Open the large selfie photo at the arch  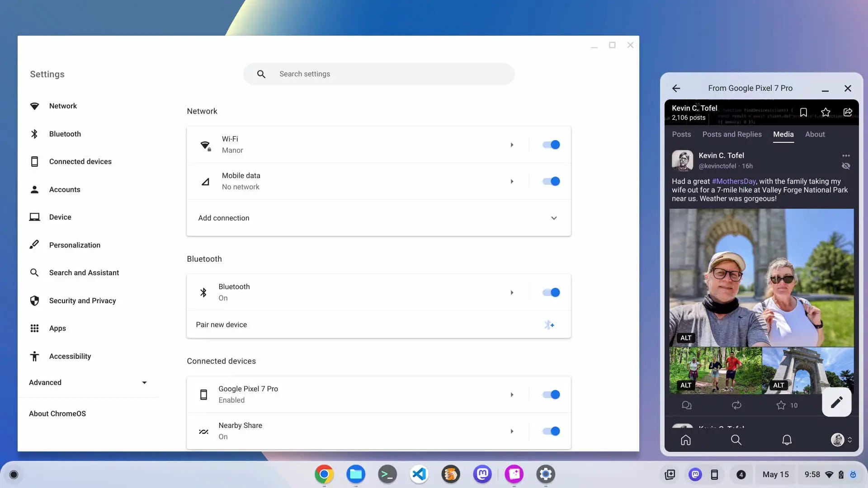click(x=761, y=277)
